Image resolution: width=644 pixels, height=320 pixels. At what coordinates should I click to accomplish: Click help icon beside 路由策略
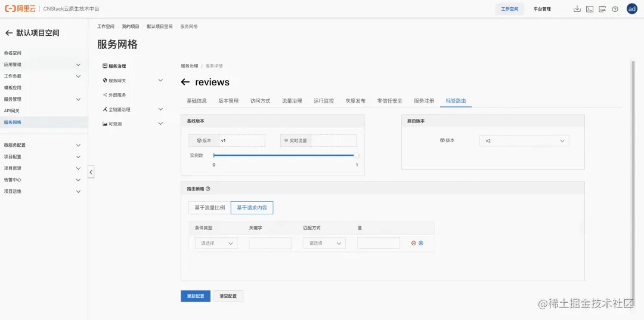(208, 189)
